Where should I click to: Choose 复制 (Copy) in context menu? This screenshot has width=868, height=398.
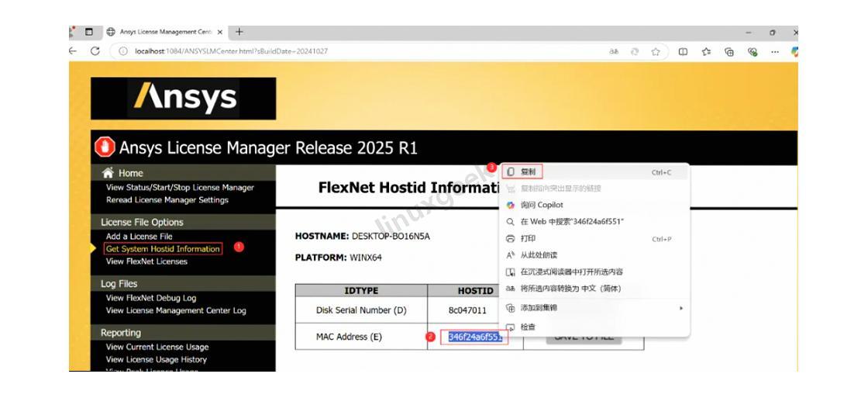pos(594,171)
